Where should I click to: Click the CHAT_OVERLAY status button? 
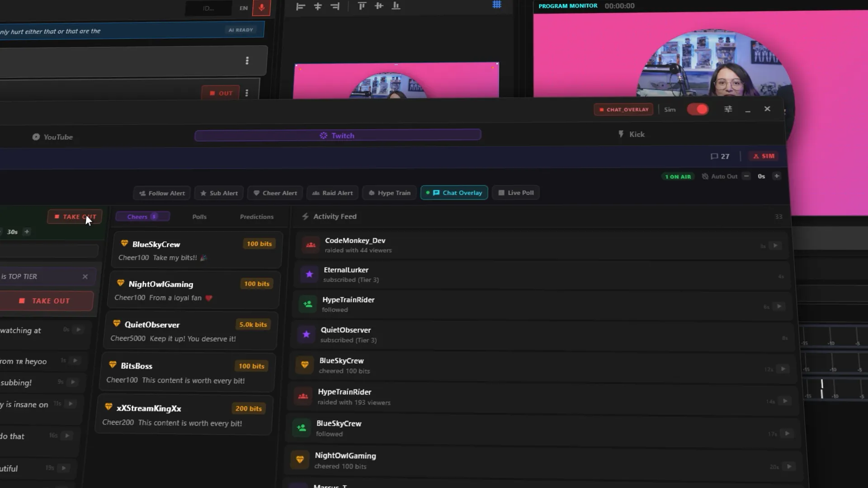(x=623, y=110)
